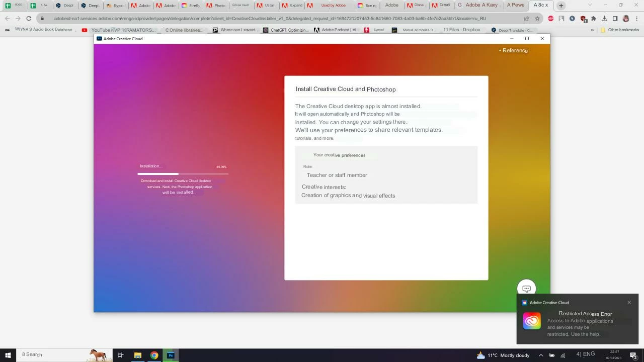Reload the current page

29,19
